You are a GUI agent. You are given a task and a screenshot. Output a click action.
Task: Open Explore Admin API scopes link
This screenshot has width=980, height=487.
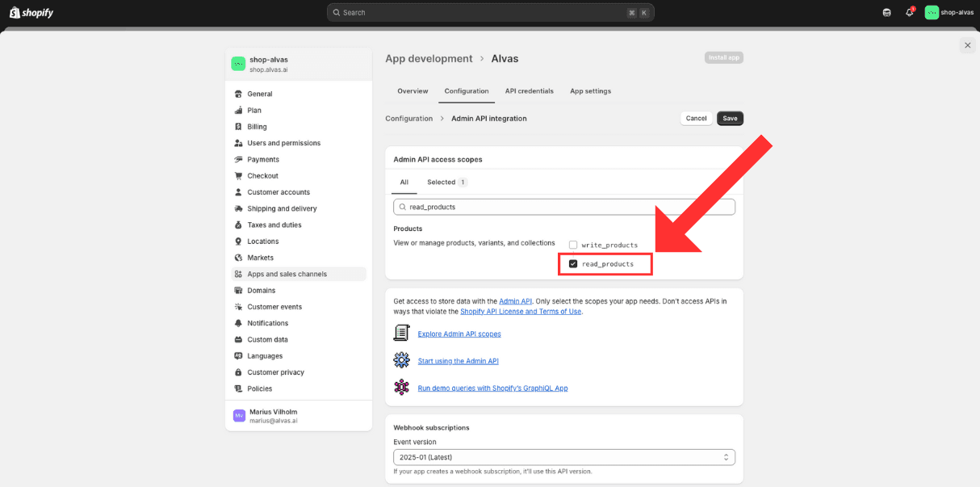tap(459, 334)
